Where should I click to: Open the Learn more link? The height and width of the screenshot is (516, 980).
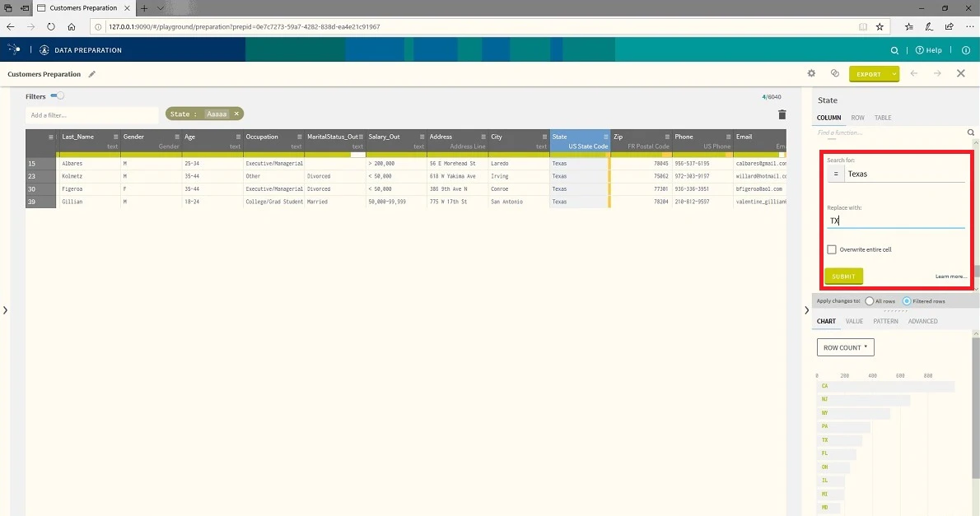(950, 277)
